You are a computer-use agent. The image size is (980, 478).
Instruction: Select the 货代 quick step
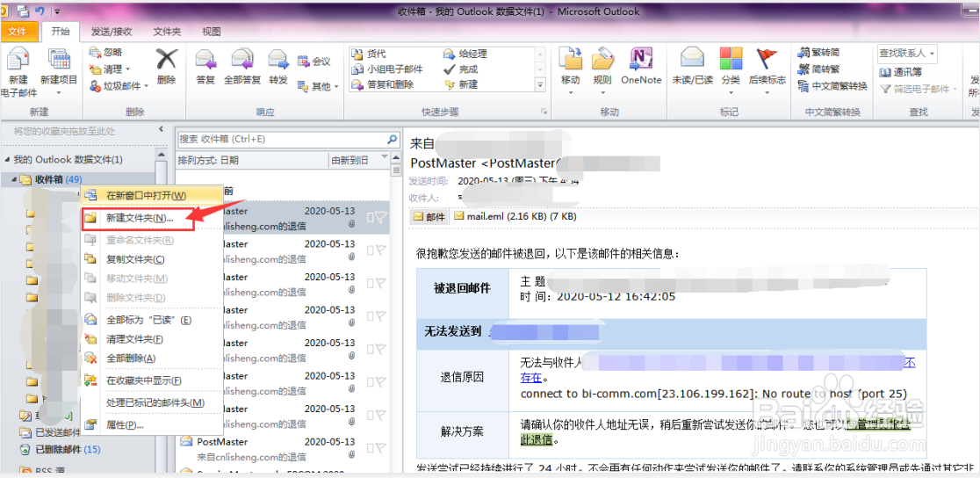(x=370, y=54)
